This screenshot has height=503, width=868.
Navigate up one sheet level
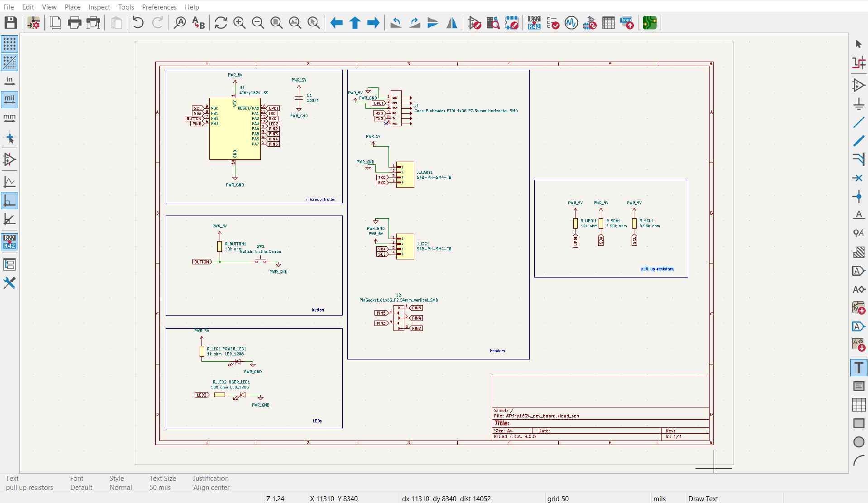tap(355, 23)
